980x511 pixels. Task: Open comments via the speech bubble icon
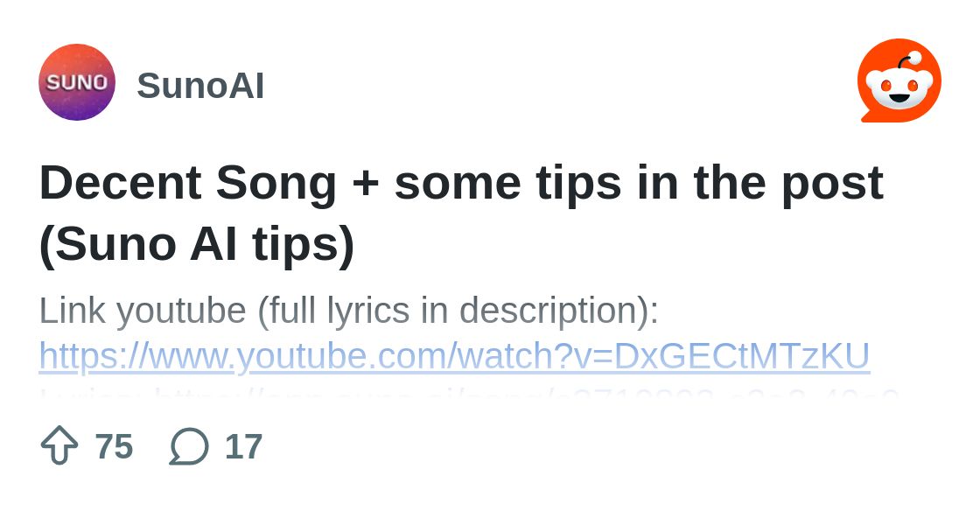click(189, 446)
